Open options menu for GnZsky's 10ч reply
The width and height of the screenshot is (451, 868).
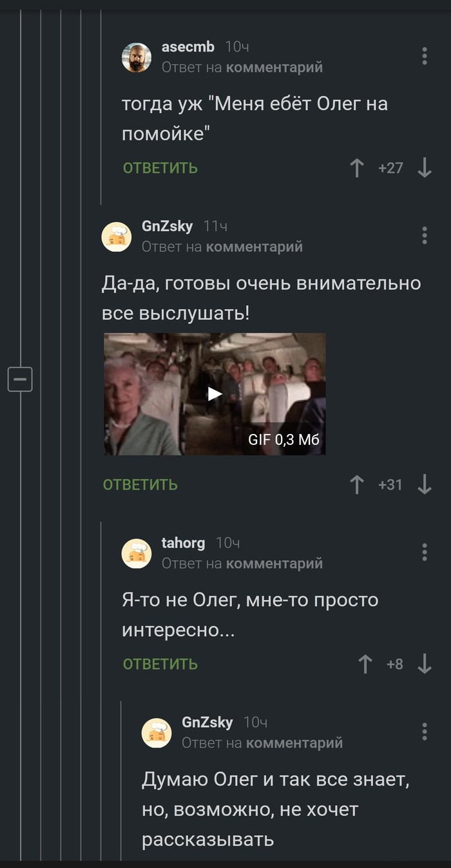tap(425, 731)
